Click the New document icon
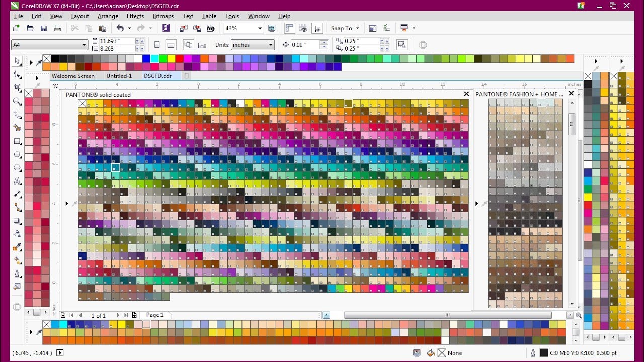Image resolution: width=644 pixels, height=362 pixels. [16, 28]
